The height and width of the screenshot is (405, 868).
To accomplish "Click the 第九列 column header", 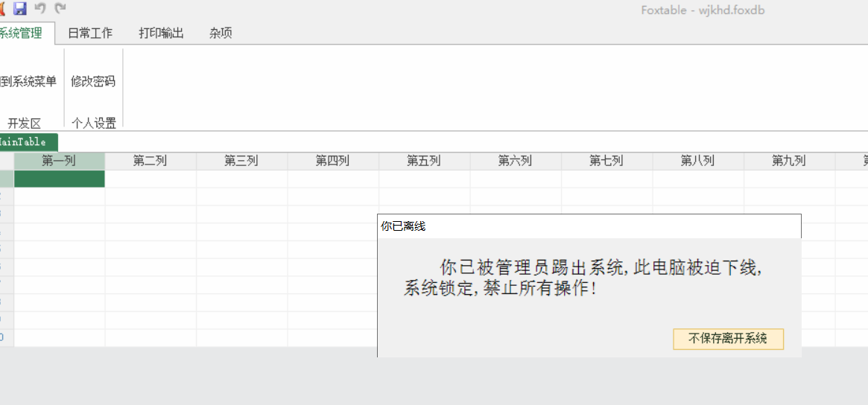I will point(789,161).
